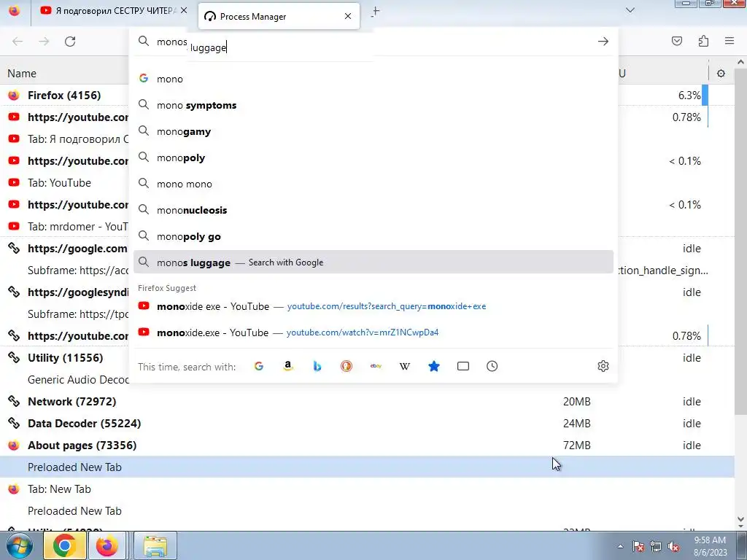Open the list all tabs dropdown
Screen dimensions: 747x560
630,10
